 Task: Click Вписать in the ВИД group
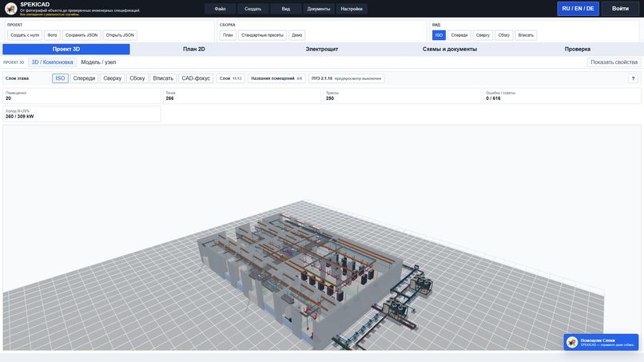click(x=526, y=35)
